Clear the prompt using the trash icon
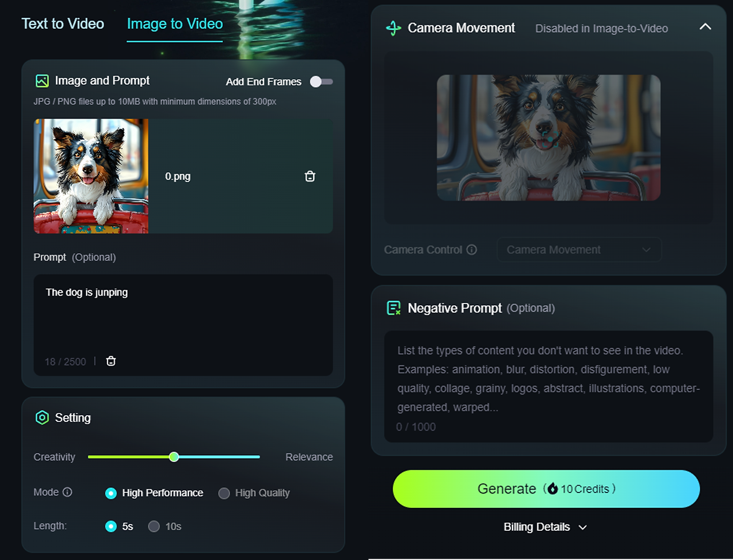The width and height of the screenshot is (733, 560). coord(111,361)
